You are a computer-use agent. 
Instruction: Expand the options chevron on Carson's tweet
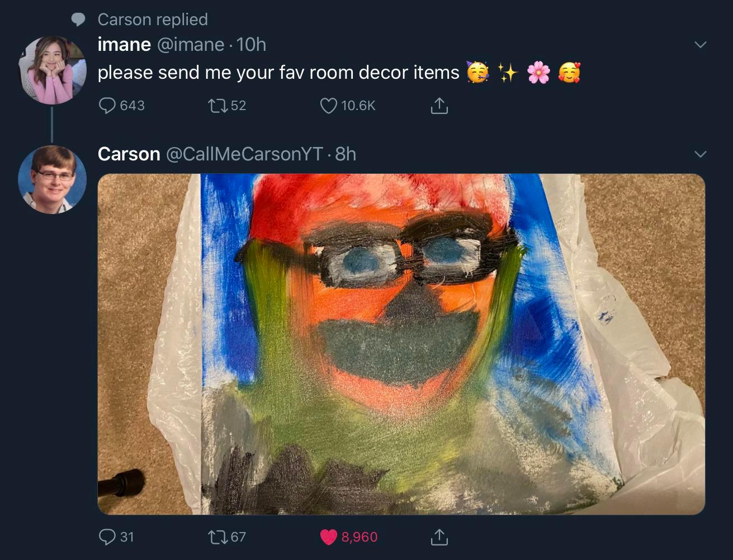click(x=700, y=154)
